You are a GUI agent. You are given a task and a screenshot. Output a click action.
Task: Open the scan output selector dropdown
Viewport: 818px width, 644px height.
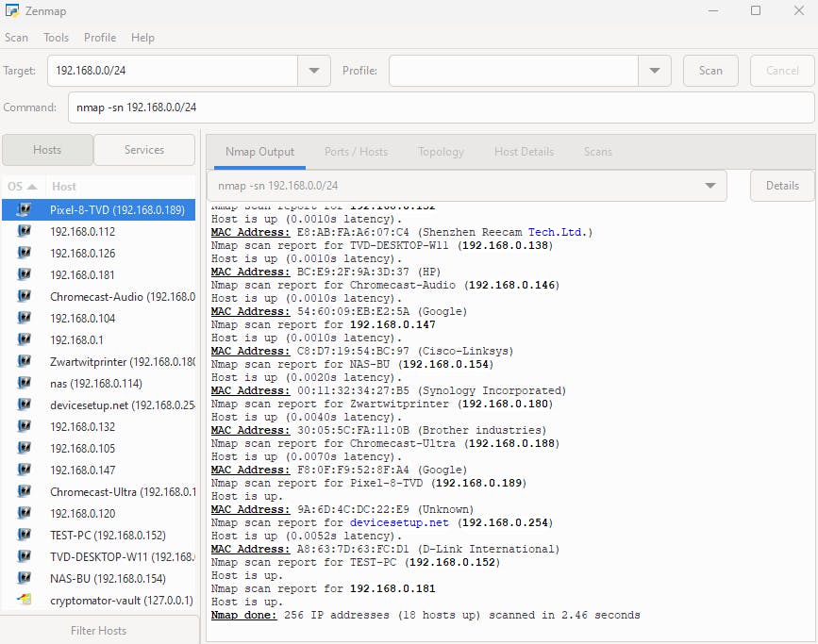(710, 186)
